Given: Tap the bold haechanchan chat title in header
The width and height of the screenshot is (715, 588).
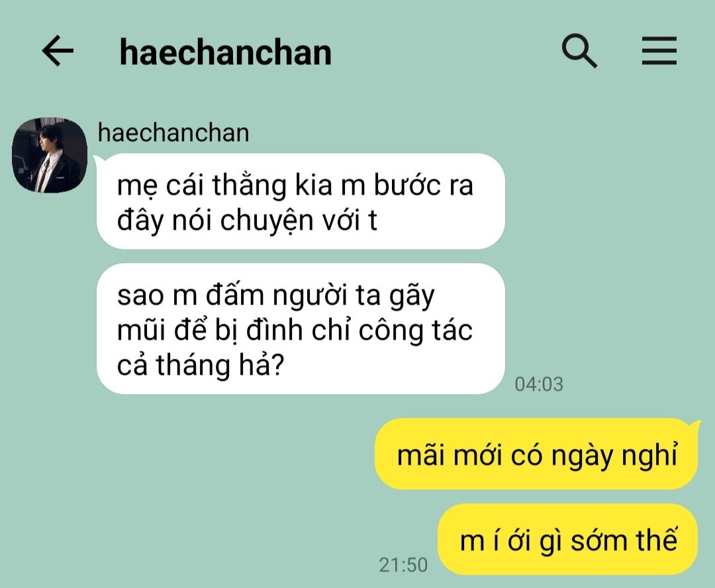Looking at the screenshot, I should [x=225, y=52].
